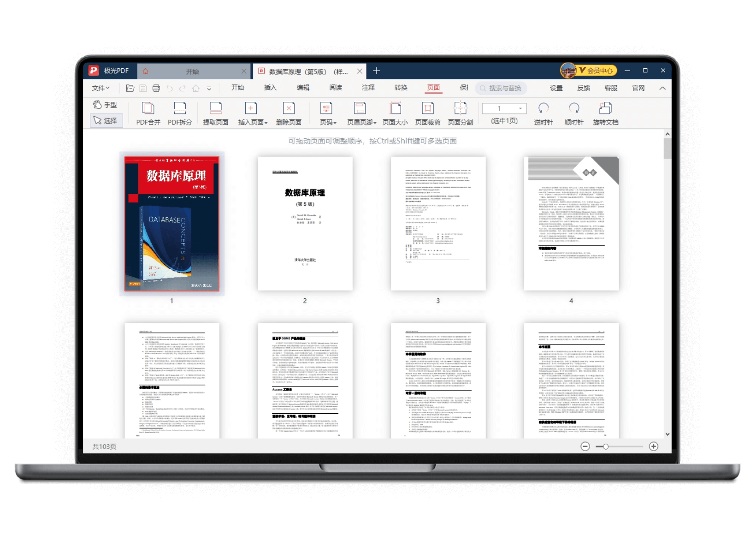This screenshot has height=535, width=756.
Task: Open 官网 official website link
Action: pos(638,88)
